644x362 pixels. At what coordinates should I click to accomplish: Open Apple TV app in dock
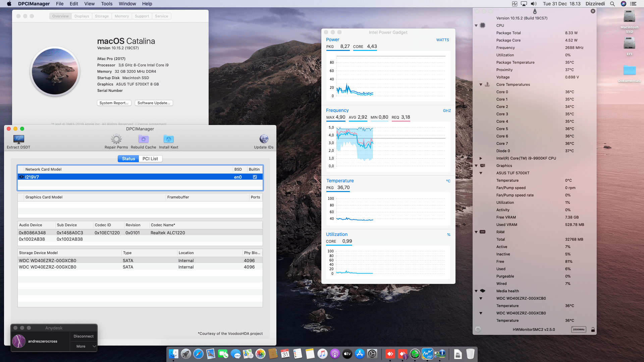click(347, 354)
